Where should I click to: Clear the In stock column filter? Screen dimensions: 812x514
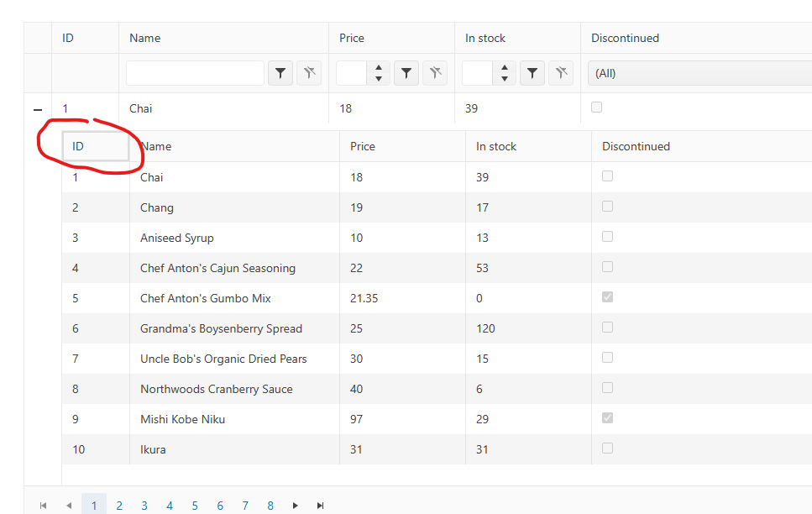tap(561, 73)
